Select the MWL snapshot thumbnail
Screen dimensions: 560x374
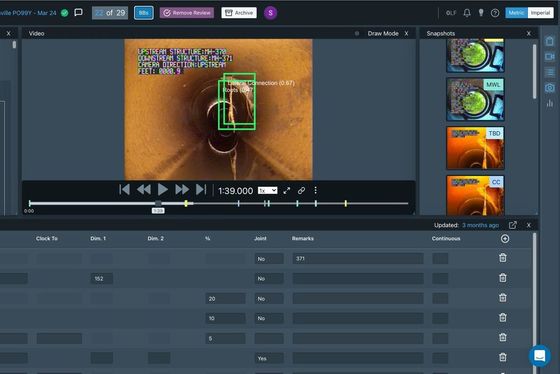(x=475, y=100)
